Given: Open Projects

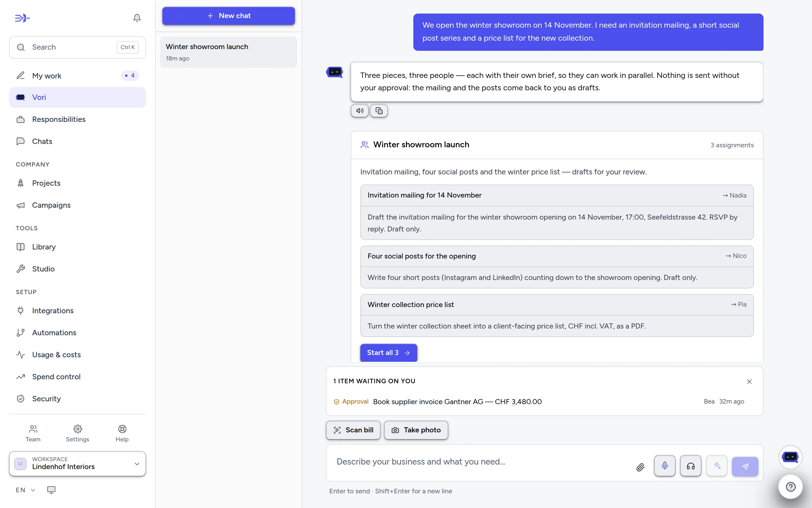Looking at the screenshot, I should click(x=78, y=183).
